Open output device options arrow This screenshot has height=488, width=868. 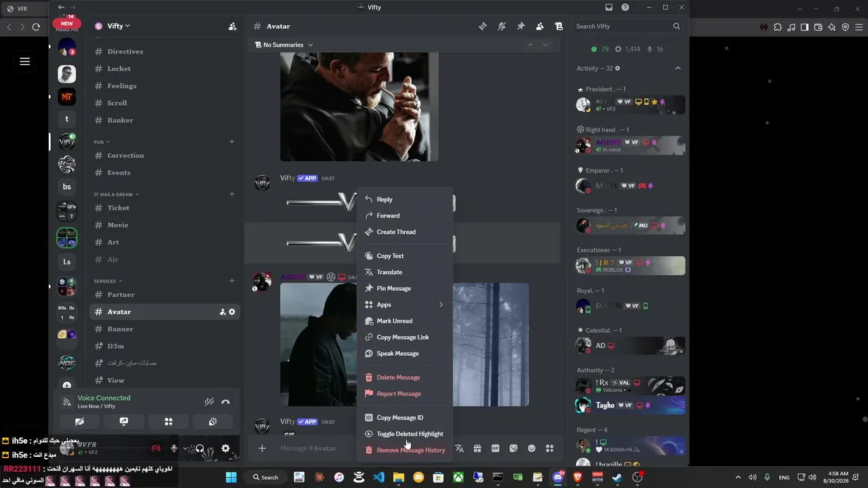[x=211, y=448]
